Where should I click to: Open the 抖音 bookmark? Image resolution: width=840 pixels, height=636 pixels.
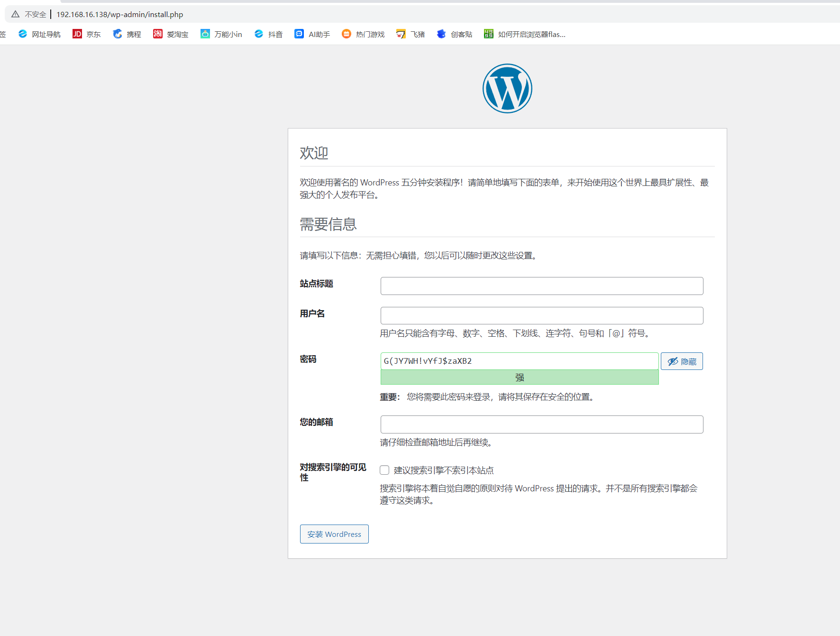click(x=268, y=34)
